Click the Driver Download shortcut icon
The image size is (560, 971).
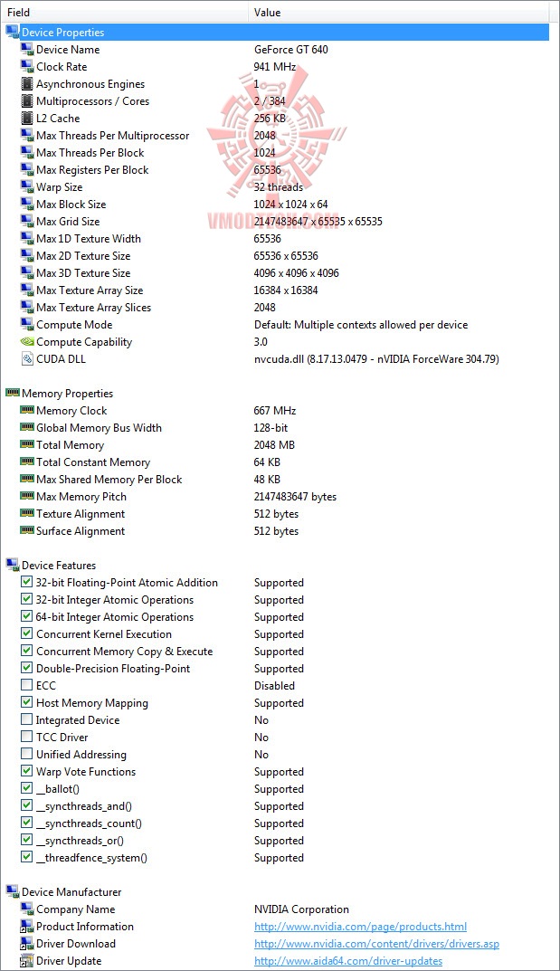click(26, 943)
